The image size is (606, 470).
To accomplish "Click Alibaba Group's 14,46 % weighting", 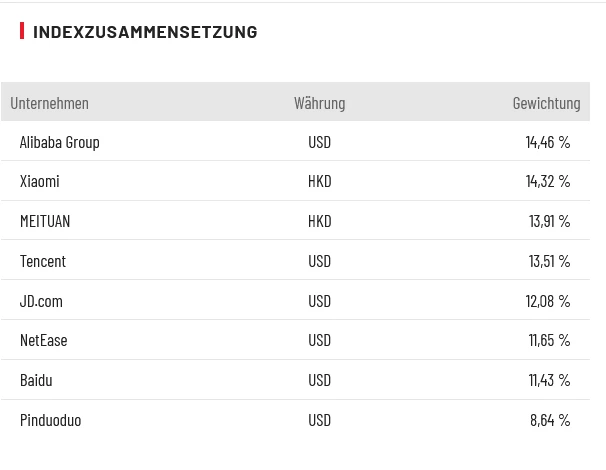I will point(548,142).
